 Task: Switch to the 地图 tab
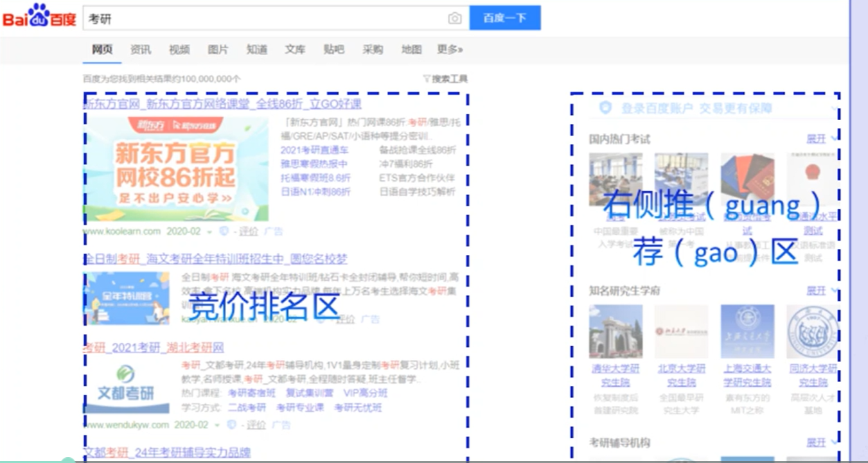pos(411,49)
